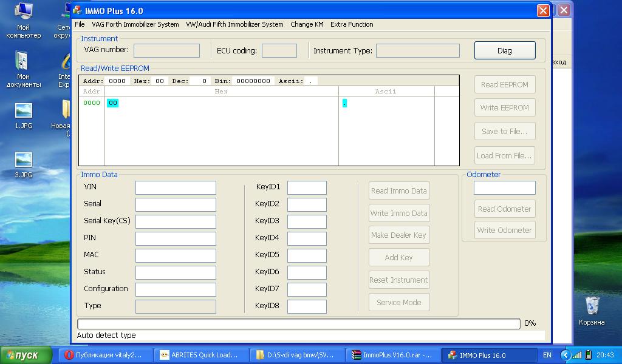The width and height of the screenshot is (622, 364).
Task: Click the PIN input field
Action: tap(176, 238)
